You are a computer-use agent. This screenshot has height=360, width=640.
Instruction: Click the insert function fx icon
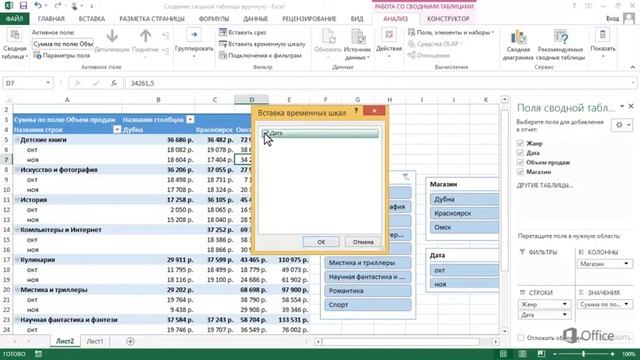click(x=114, y=83)
